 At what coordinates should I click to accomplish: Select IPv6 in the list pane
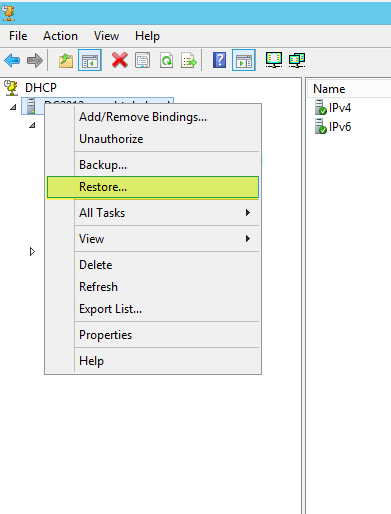click(340, 127)
